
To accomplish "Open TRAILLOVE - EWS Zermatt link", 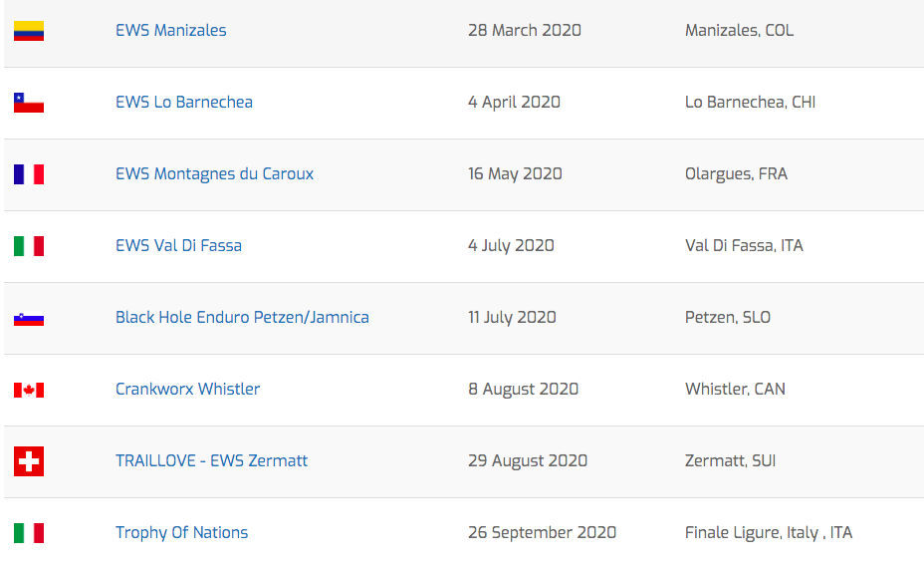I will click(x=211, y=460).
